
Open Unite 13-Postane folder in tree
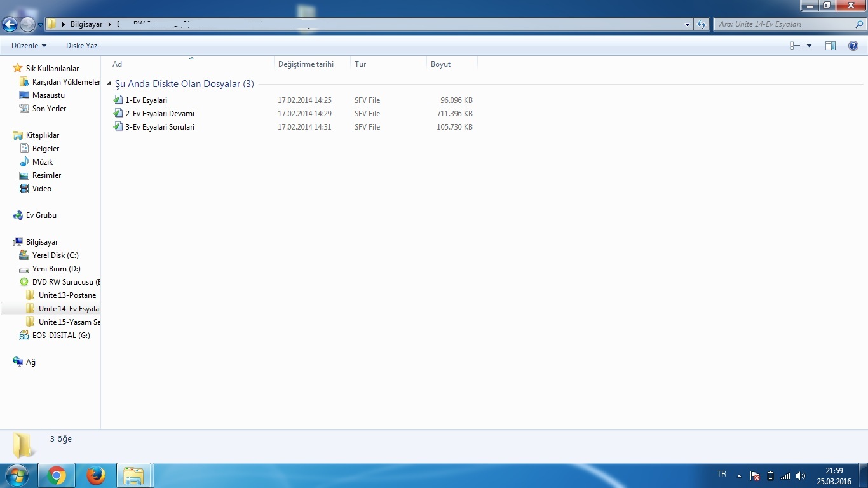67,295
